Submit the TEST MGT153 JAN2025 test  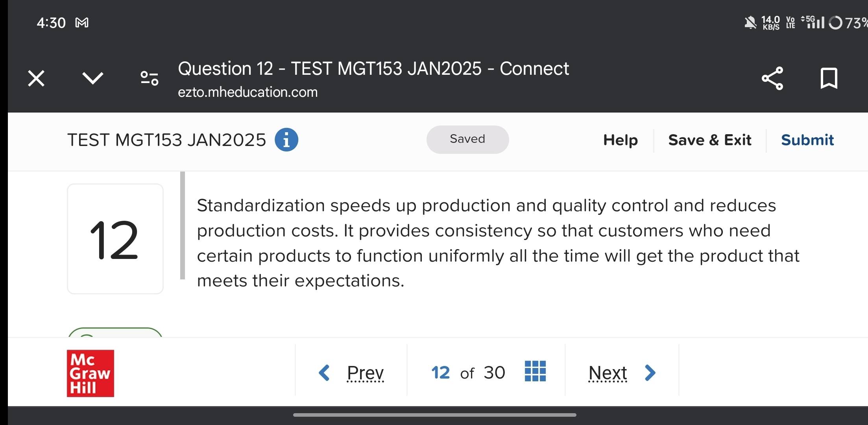coord(807,140)
